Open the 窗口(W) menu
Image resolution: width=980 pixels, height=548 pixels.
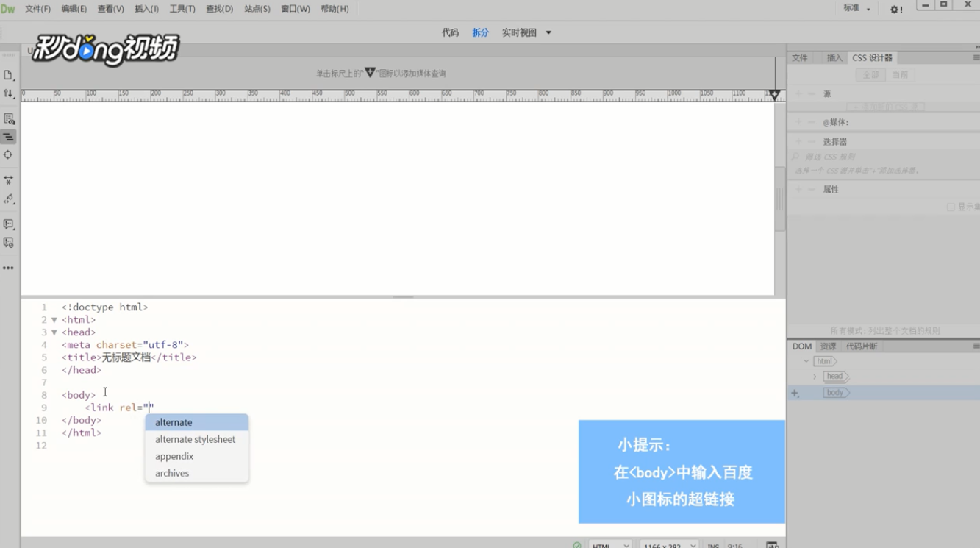[296, 9]
